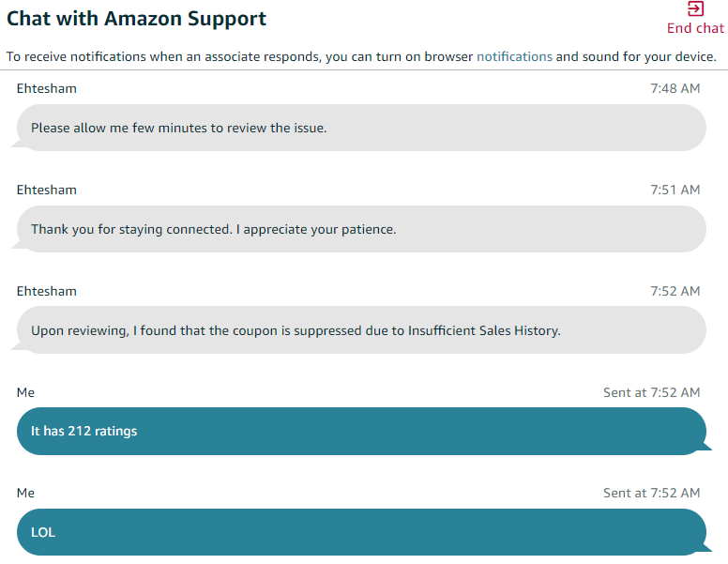728x564 pixels.
Task: Click the End chat exit icon
Action: (695, 8)
